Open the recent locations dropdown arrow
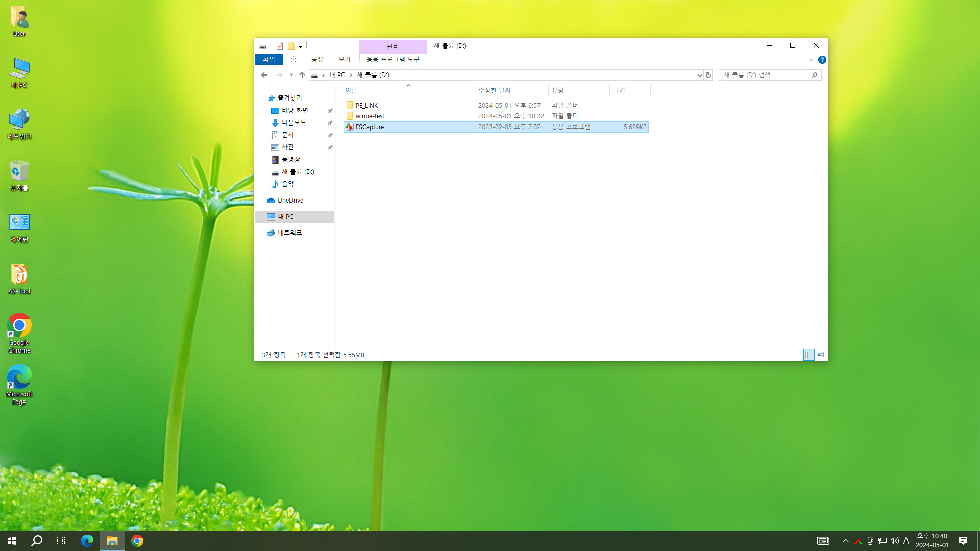This screenshot has width=980, height=551. 291,75
